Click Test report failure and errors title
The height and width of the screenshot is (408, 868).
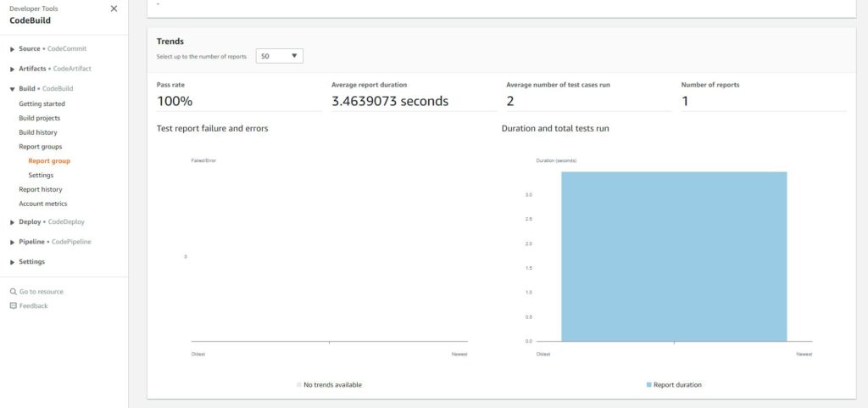(x=213, y=128)
